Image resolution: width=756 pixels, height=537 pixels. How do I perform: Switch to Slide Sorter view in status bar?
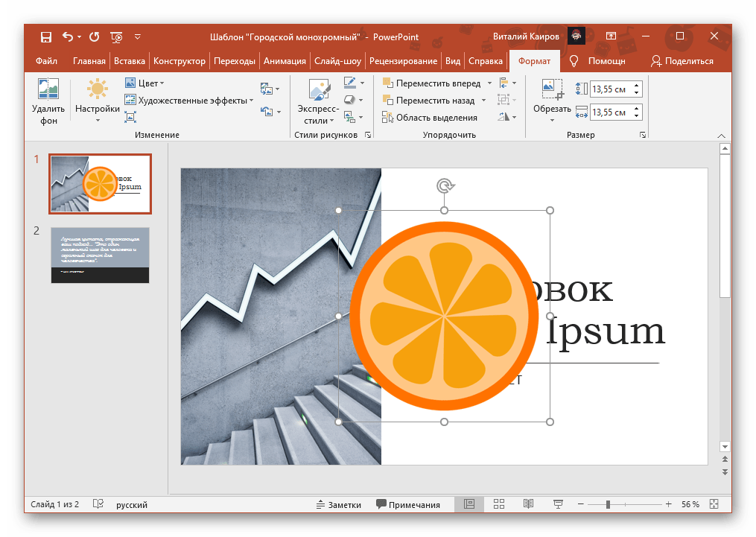pos(499,504)
